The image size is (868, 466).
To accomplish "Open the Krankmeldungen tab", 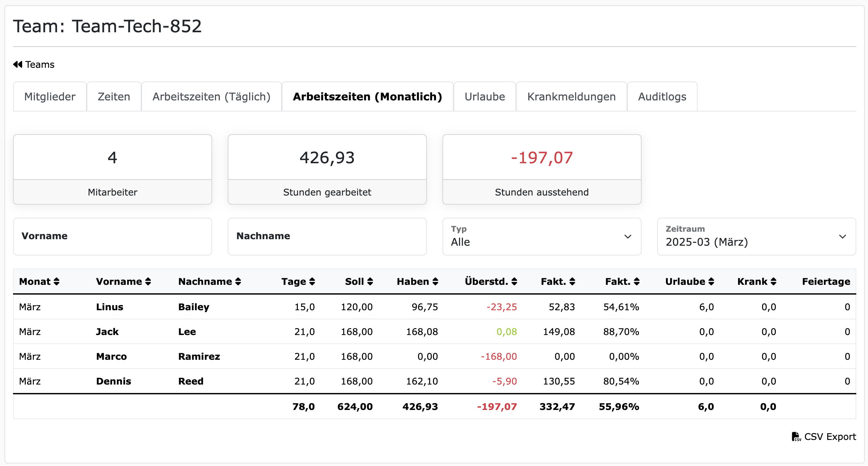I will coord(571,96).
